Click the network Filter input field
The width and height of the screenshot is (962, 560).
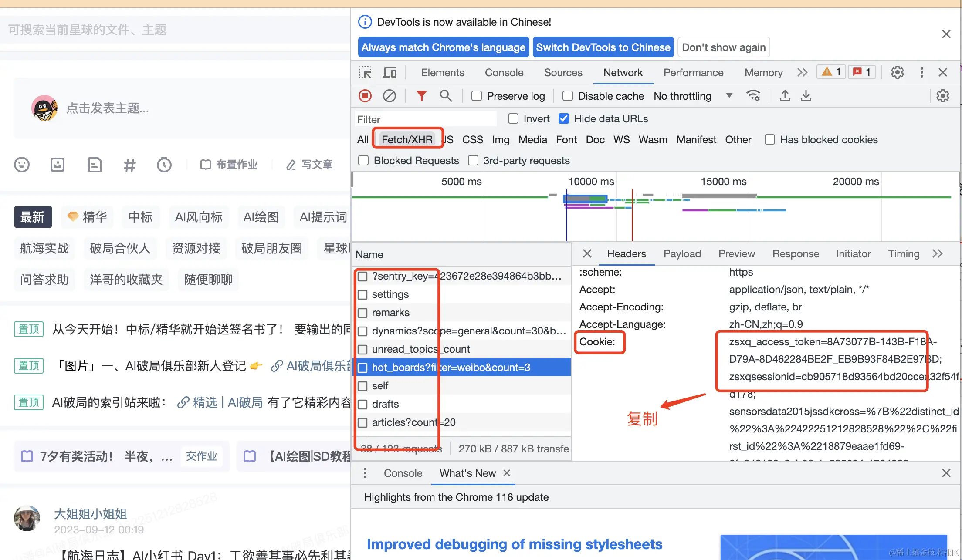(425, 119)
